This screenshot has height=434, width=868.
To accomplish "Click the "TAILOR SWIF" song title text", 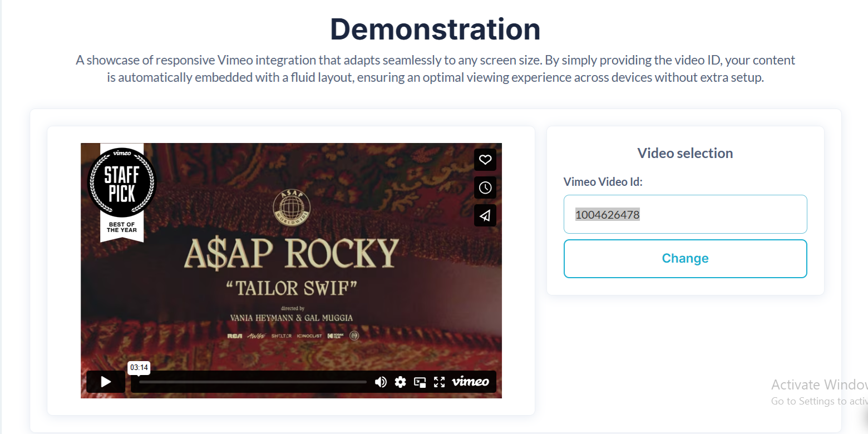I will tap(291, 287).
